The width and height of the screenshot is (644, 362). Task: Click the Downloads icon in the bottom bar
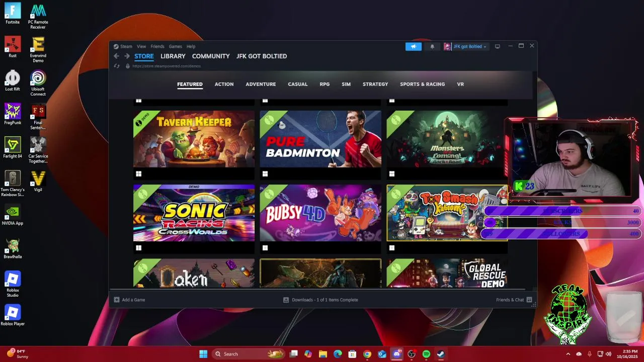pyautogui.click(x=286, y=300)
